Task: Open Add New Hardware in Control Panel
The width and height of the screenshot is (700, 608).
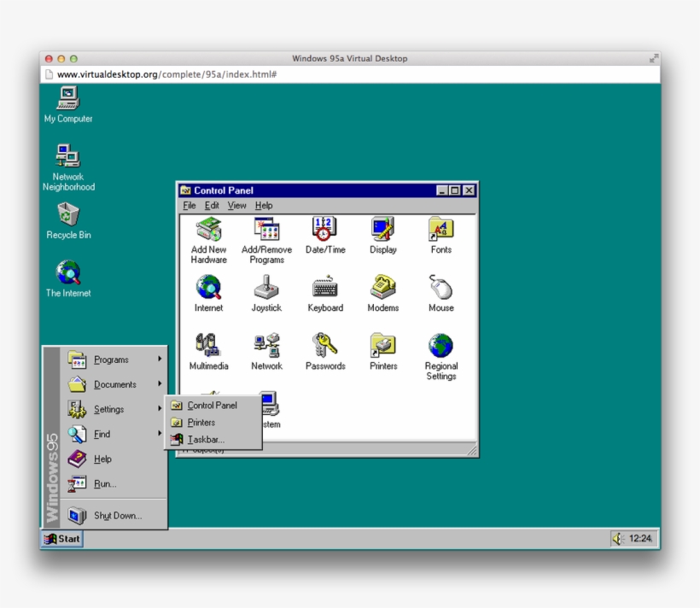Action: 208,240
